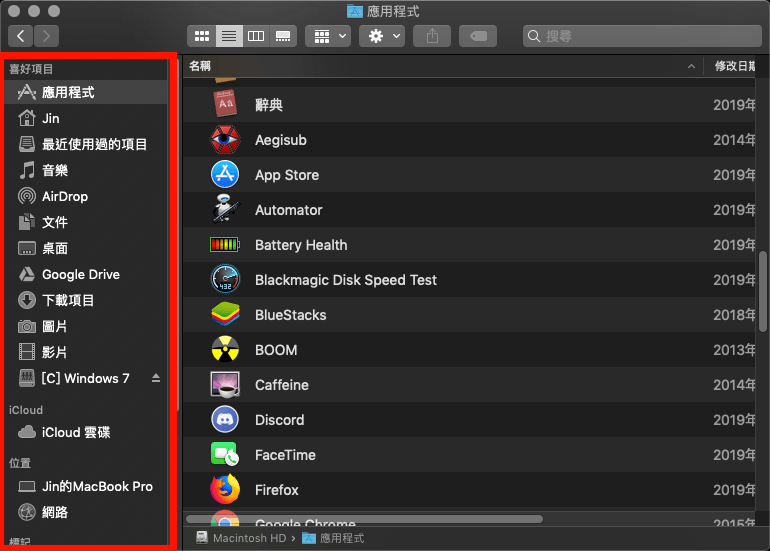770x551 pixels.
Task: Select the 辭典 file name text
Action: (269, 105)
